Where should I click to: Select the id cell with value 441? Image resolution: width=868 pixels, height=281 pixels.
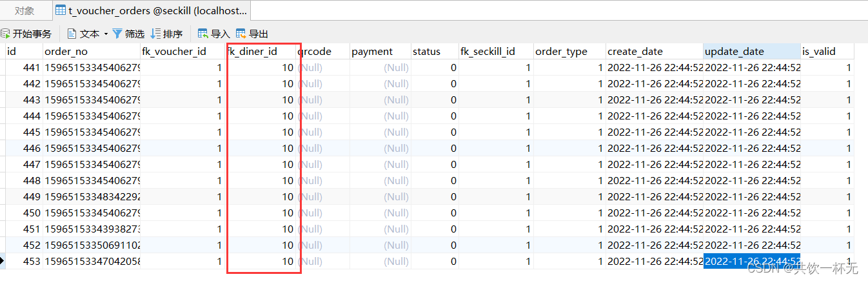click(x=24, y=68)
